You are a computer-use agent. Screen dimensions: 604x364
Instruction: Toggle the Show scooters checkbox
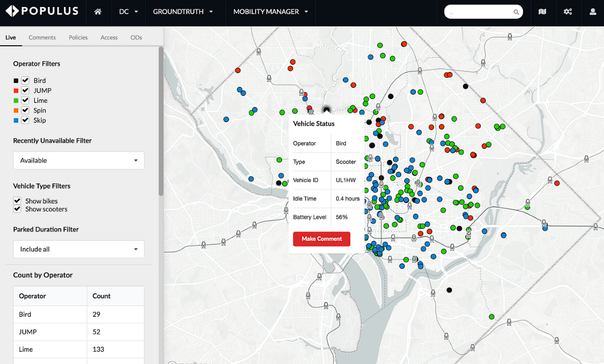coord(17,209)
